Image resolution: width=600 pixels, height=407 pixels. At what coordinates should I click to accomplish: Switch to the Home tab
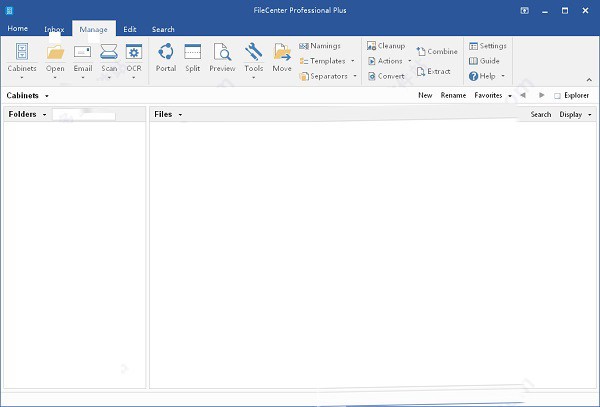(x=18, y=29)
